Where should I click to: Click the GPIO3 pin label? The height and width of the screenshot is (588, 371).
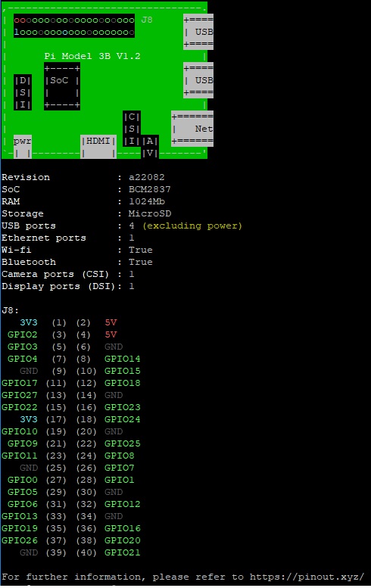(23, 347)
